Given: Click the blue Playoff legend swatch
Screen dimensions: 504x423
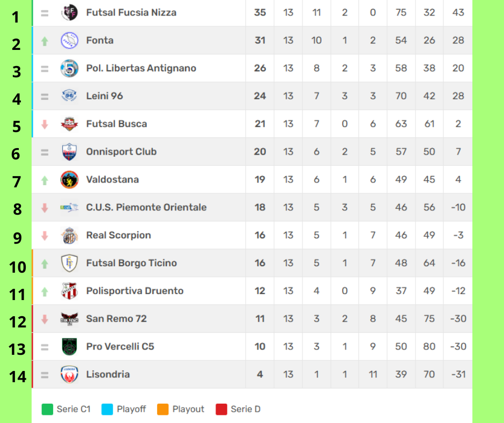Looking at the screenshot, I should pos(107,409).
